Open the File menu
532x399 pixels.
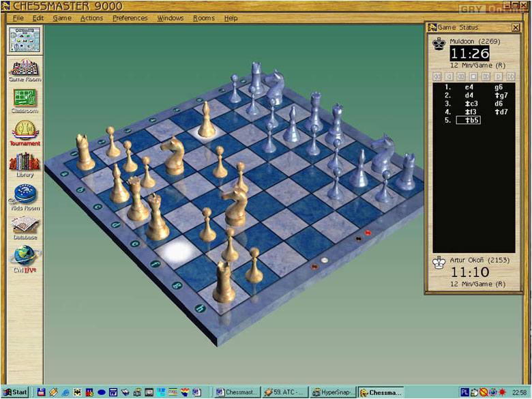(x=18, y=18)
